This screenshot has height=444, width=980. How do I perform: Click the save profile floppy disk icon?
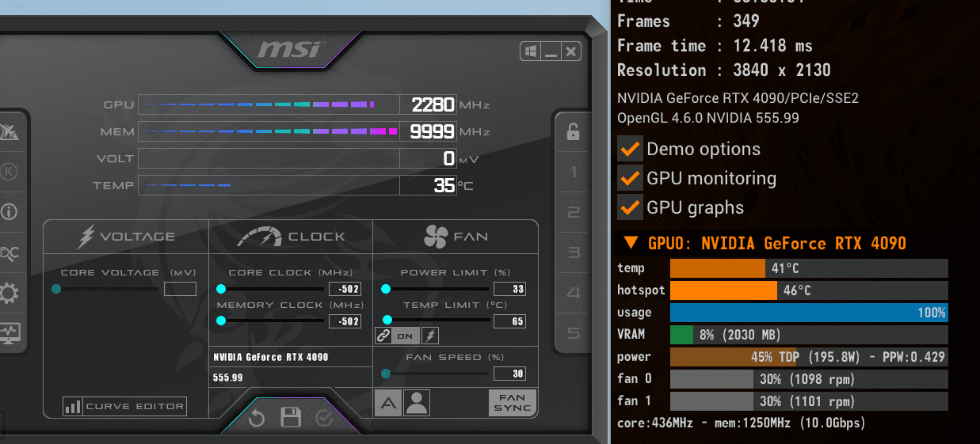291,417
